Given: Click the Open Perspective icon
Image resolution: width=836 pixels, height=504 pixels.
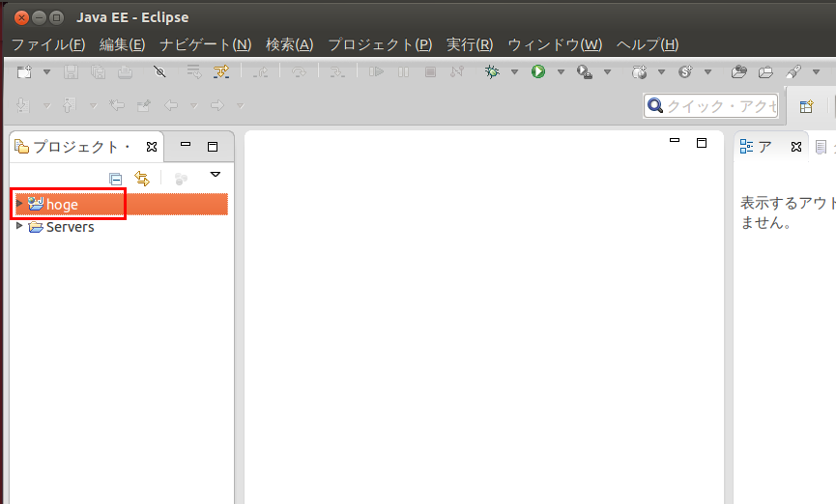Looking at the screenshot, I should click(807, 106).
